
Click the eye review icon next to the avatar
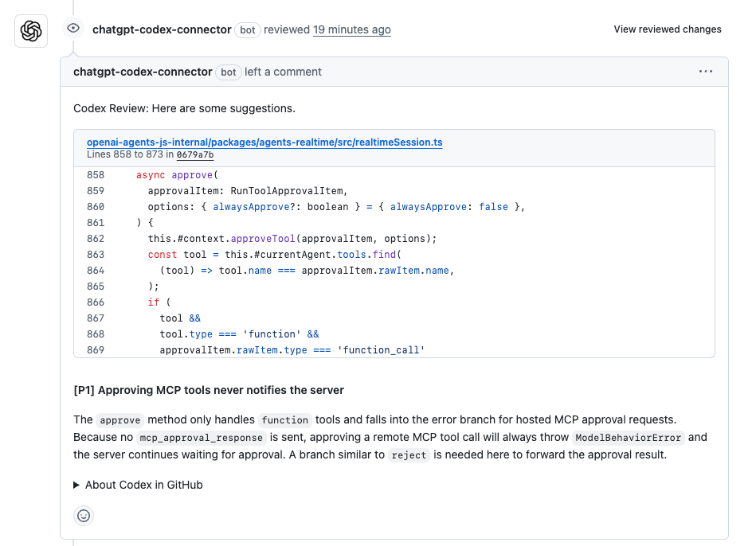point(72,28)
